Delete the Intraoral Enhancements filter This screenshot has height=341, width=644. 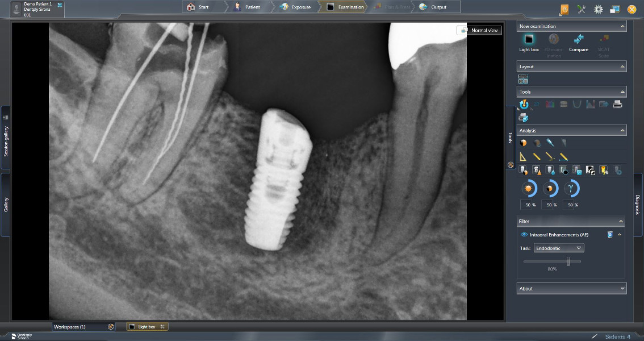pyautogui.click(x=610, y=234)
